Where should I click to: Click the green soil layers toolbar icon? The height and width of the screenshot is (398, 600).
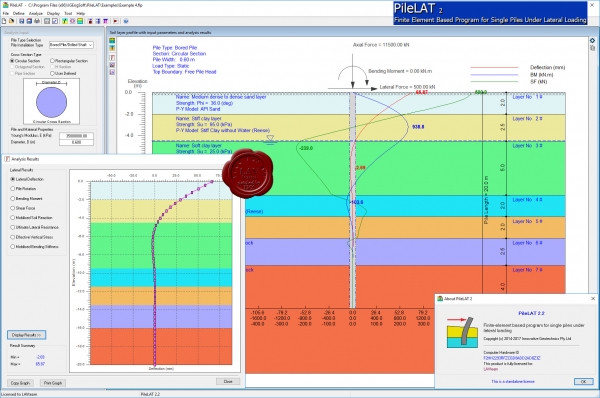tap(80, 21)
